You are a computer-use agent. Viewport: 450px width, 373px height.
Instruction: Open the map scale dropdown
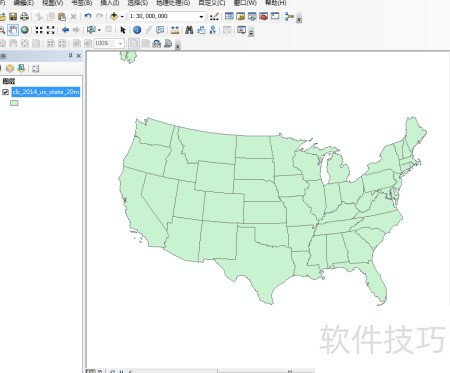coord(201,16)
